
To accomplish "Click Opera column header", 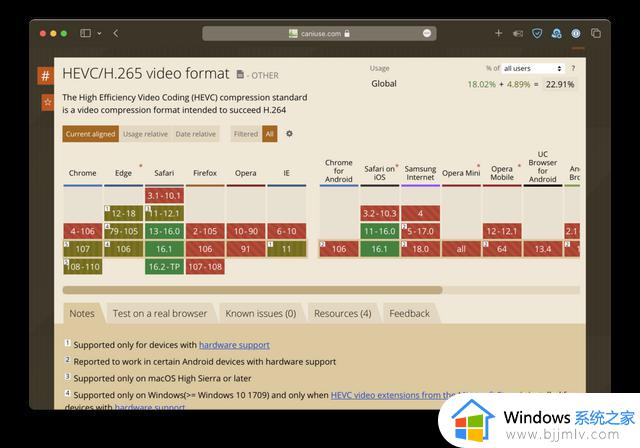I will (x=246, y=173).
